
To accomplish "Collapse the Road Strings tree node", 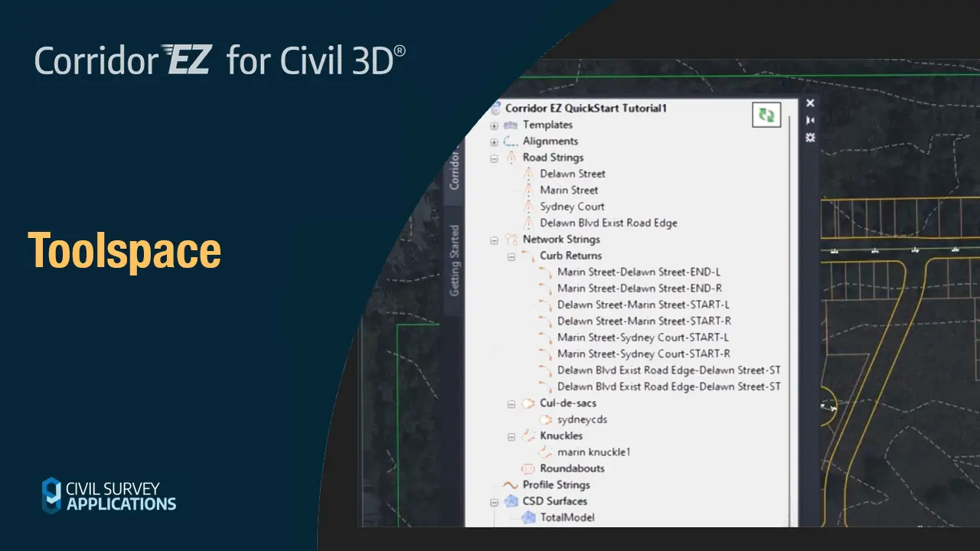I will (x=495, y=158).
